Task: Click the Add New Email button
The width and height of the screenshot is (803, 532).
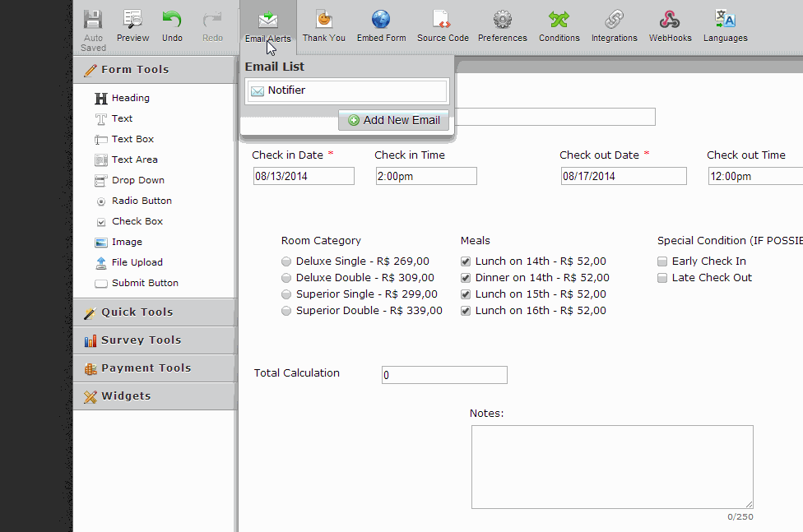Action: tap(393, 120)
